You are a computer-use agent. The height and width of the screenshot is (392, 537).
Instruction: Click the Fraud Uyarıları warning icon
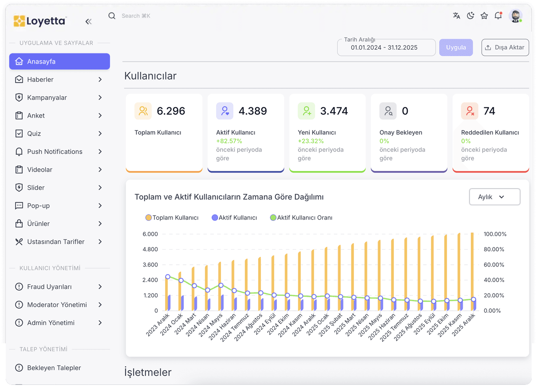19,287
